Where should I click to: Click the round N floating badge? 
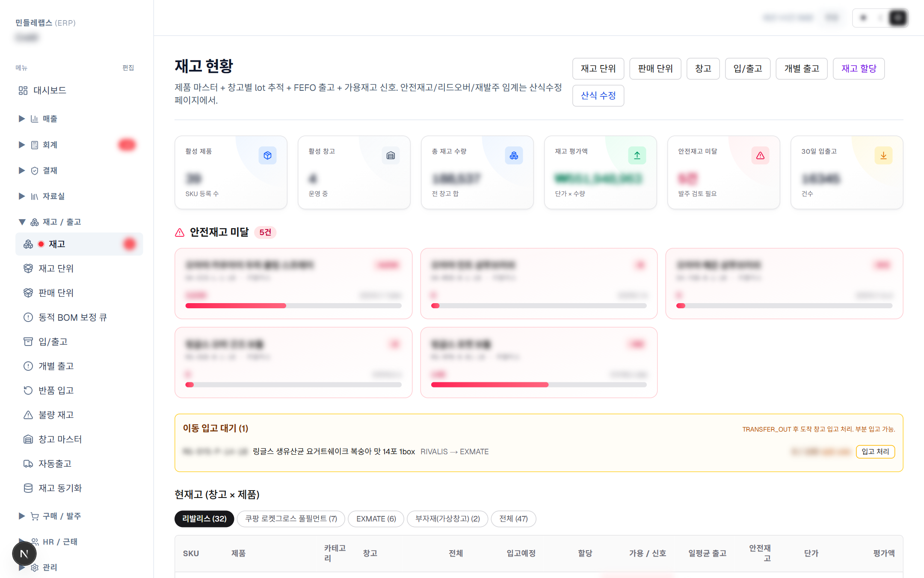coord(24,554)
